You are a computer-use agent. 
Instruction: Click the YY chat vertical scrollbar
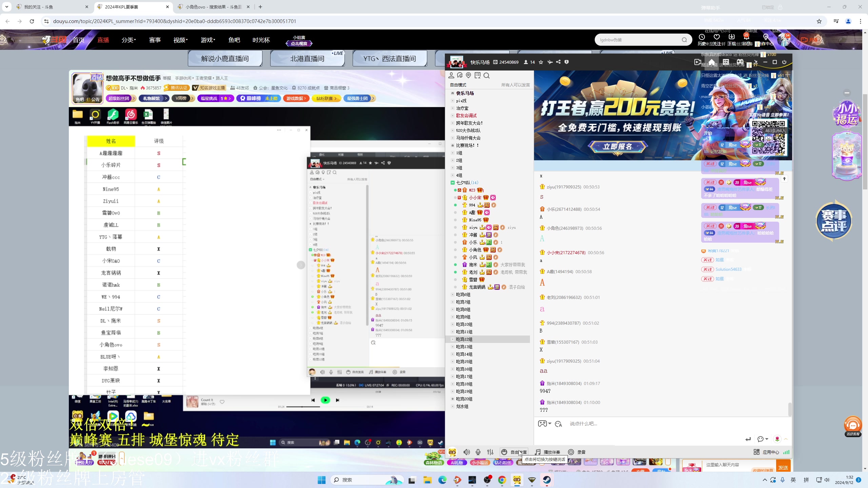[x=790, y=409]
